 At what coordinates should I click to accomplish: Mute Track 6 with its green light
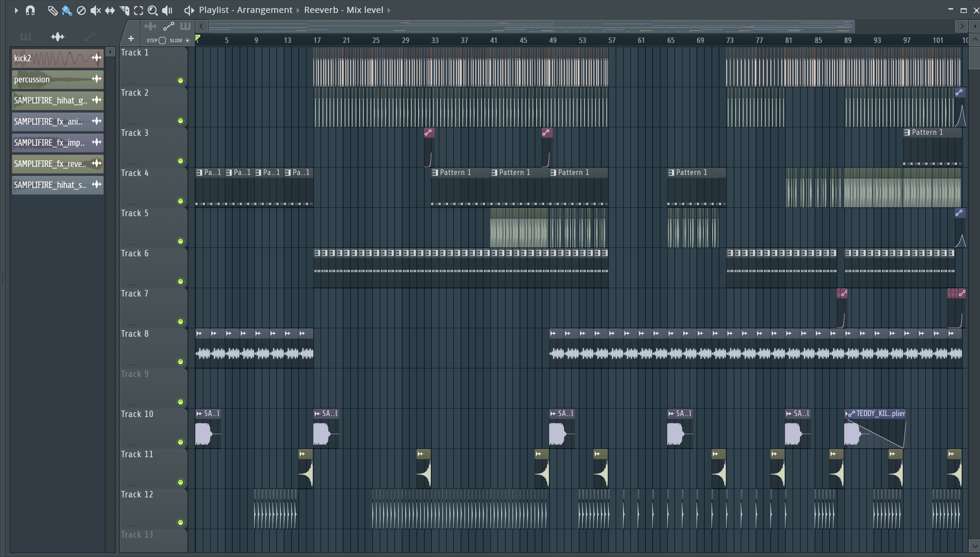pos(180,281)
